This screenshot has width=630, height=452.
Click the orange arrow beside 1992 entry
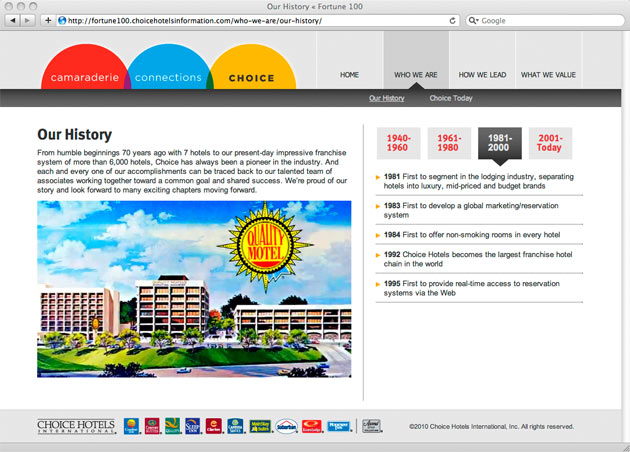(378, 255)
